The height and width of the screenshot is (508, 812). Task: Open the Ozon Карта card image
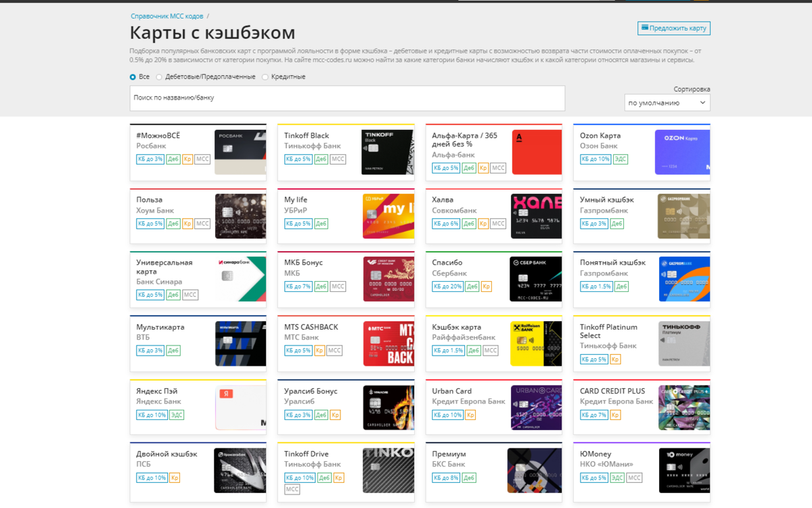point(682,152)
